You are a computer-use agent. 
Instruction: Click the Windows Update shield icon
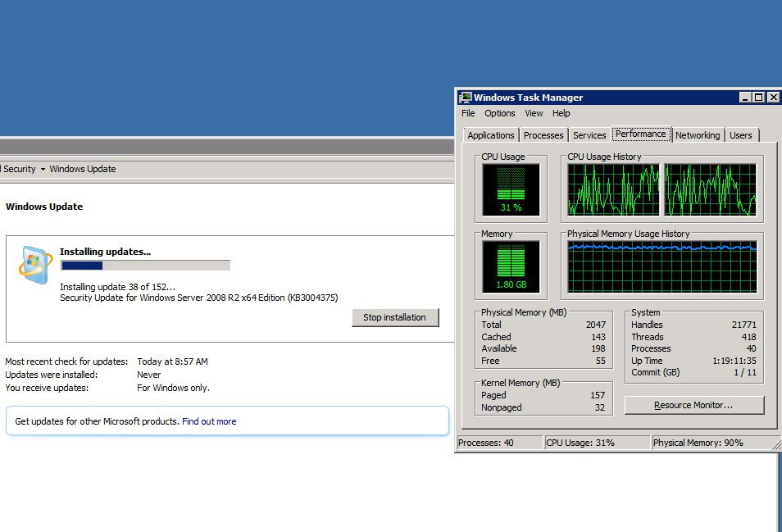click(x=35, y=264)
